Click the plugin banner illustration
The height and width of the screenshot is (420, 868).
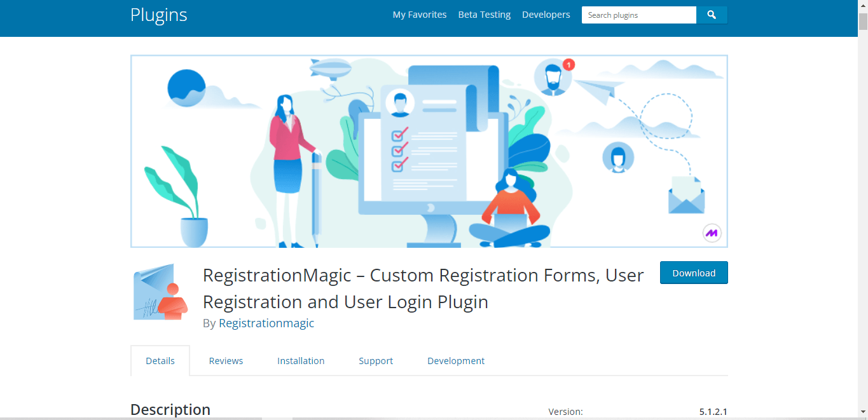click(429, 151)
